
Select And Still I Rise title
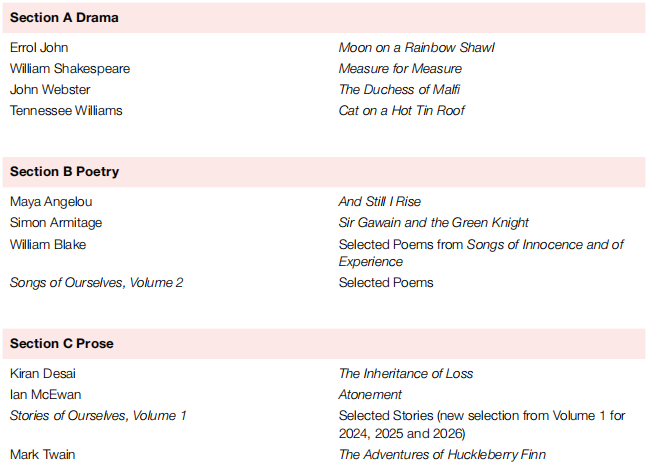(x=379, y=202)
